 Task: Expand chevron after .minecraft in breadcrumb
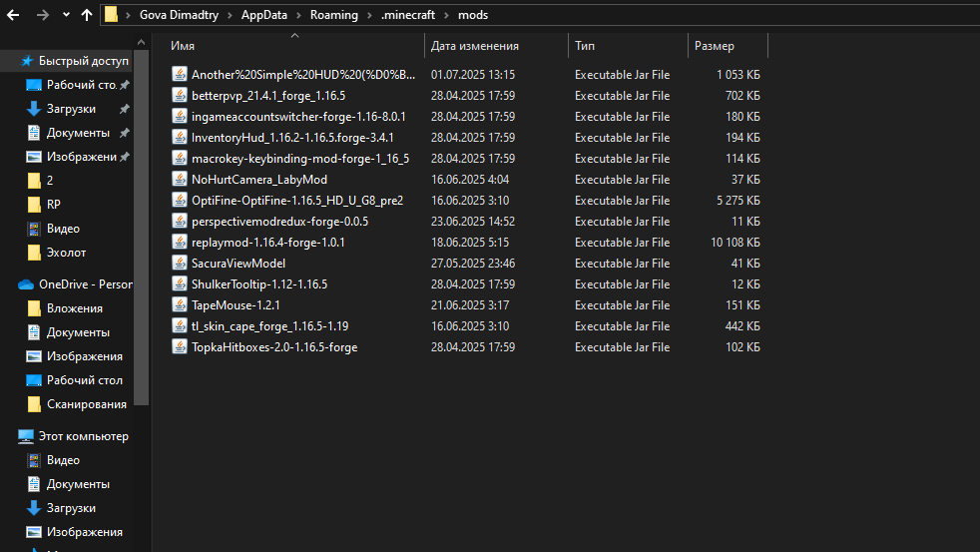pos(446,15)
